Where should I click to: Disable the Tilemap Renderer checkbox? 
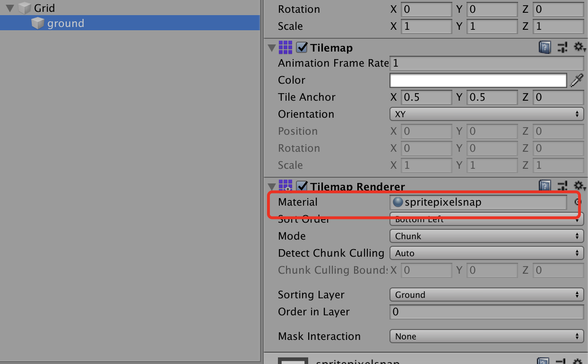[302, 186]
